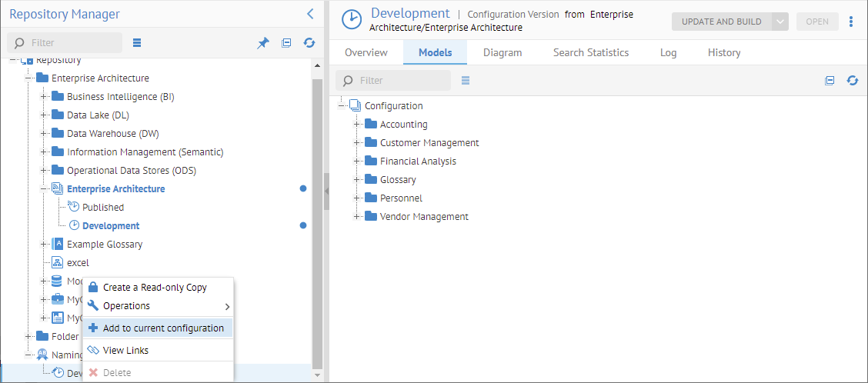Click refresh icon in Repository Manager
The height and width of the screenshot is (383, 868).
point(309,43)
